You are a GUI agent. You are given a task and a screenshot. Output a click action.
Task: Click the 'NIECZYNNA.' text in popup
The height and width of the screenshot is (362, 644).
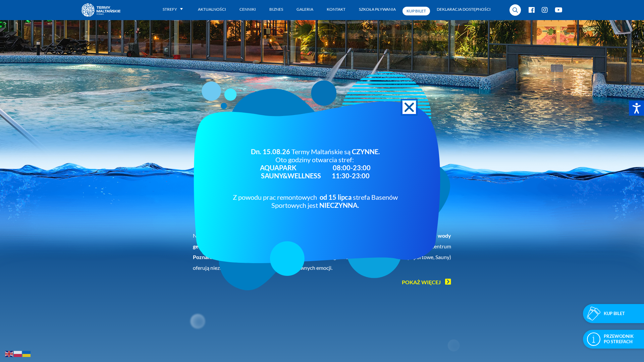(339, 205)
